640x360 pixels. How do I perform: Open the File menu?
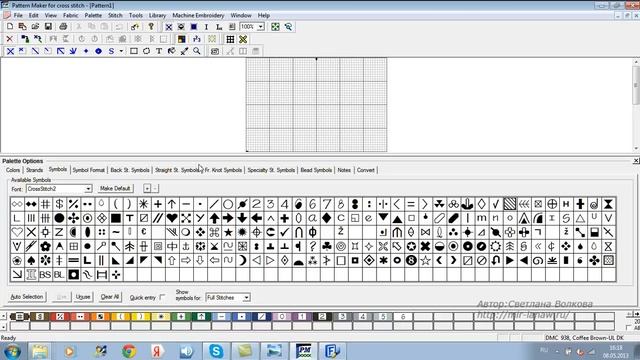tap(18, 15)
